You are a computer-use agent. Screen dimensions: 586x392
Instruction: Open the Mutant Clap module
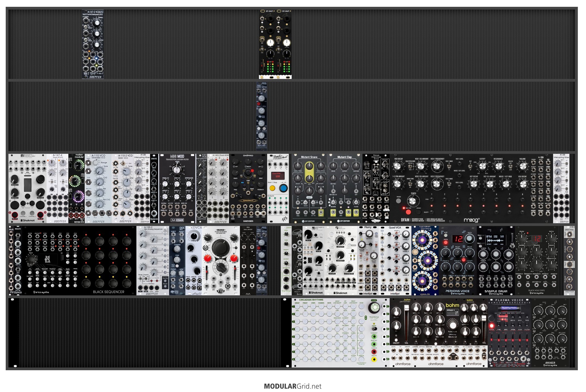coord(345,188)
